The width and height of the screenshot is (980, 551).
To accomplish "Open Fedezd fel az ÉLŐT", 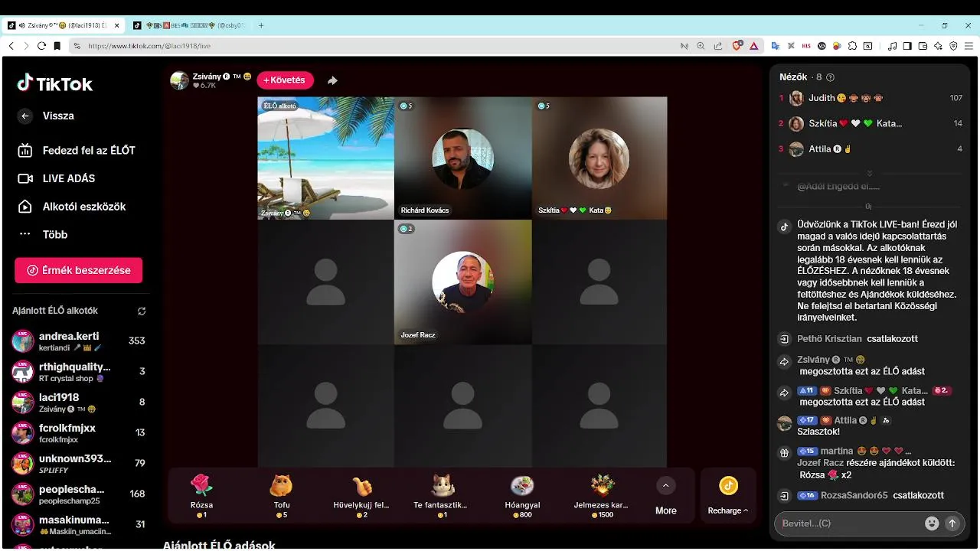I will [77, 151].
